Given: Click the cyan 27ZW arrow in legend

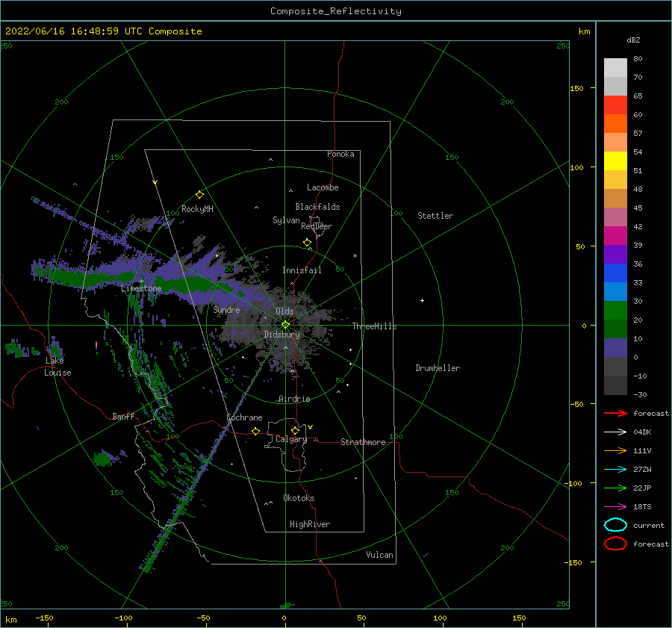Looking at the screenshot, I should (615, 470).
